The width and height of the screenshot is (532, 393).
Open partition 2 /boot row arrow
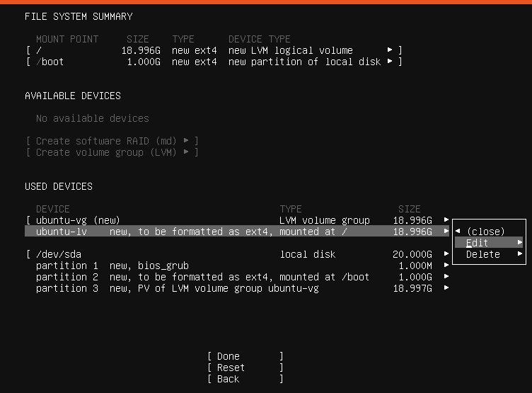(x=446, y=276)
